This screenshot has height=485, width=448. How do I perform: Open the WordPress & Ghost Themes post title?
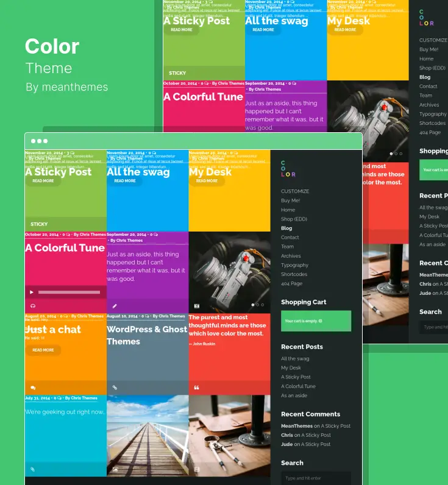click(147, 335)
